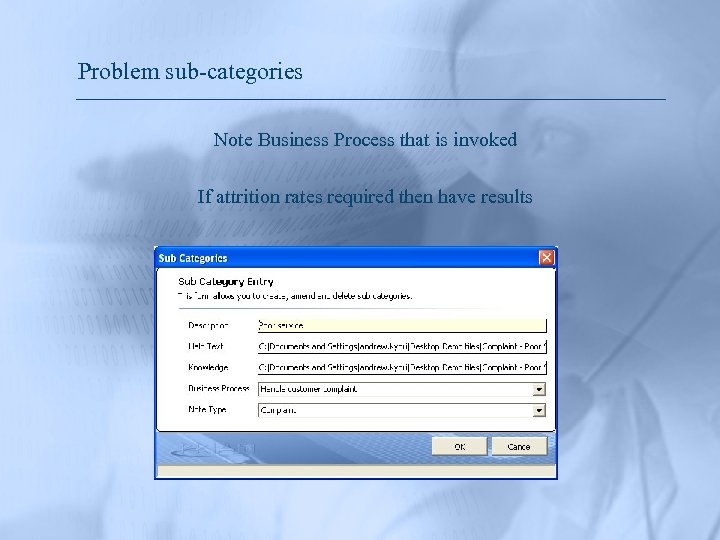
Task: Click the 'Note Type' label
Action: [x=207, y=410]
